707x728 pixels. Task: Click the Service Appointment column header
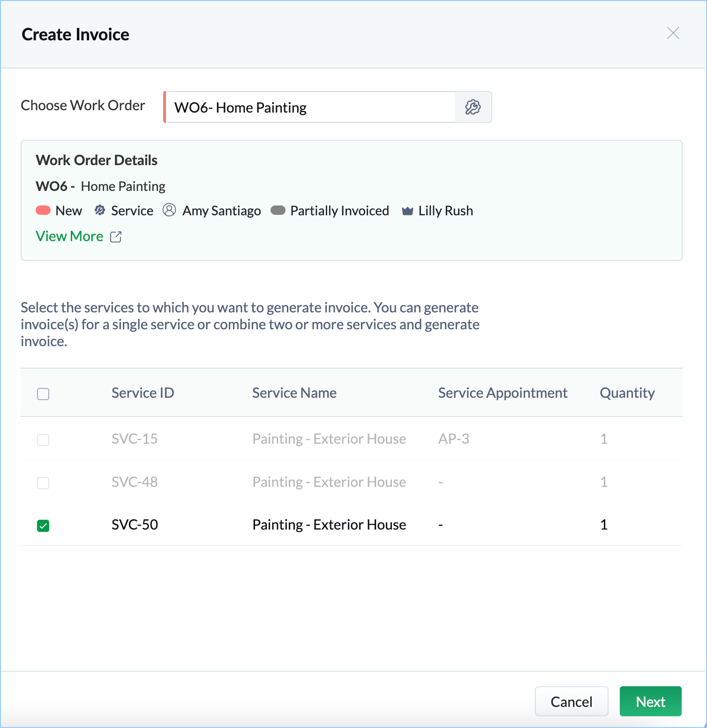tap(503, 393)
